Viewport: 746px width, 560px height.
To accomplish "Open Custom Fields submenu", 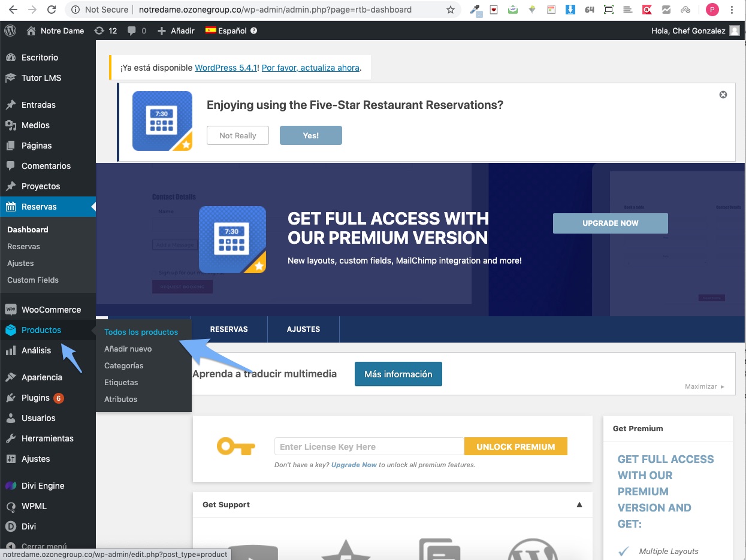I will click(33, 280).
